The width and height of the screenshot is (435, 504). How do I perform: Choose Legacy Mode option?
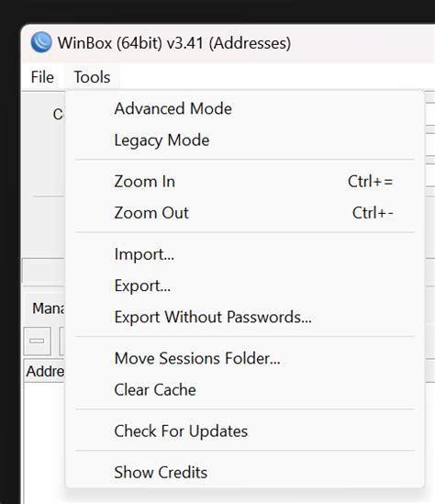tap(245, 140)
